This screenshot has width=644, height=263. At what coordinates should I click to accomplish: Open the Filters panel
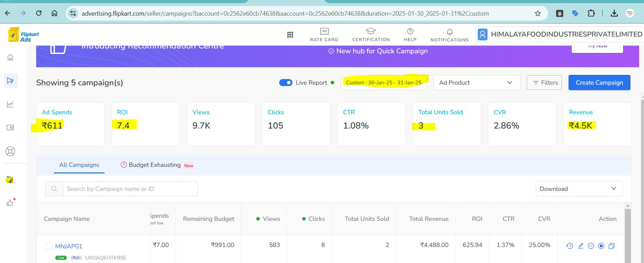(x=544, y=83)
